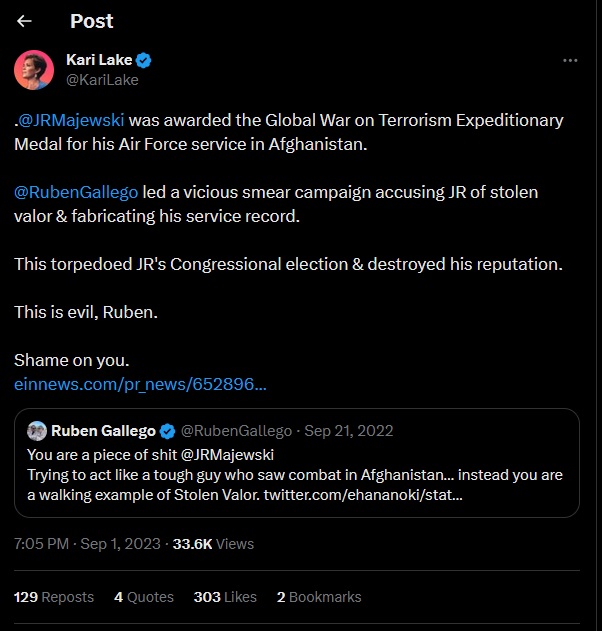Click Kari Lake's blue verified badge

[x=143, y=60]
